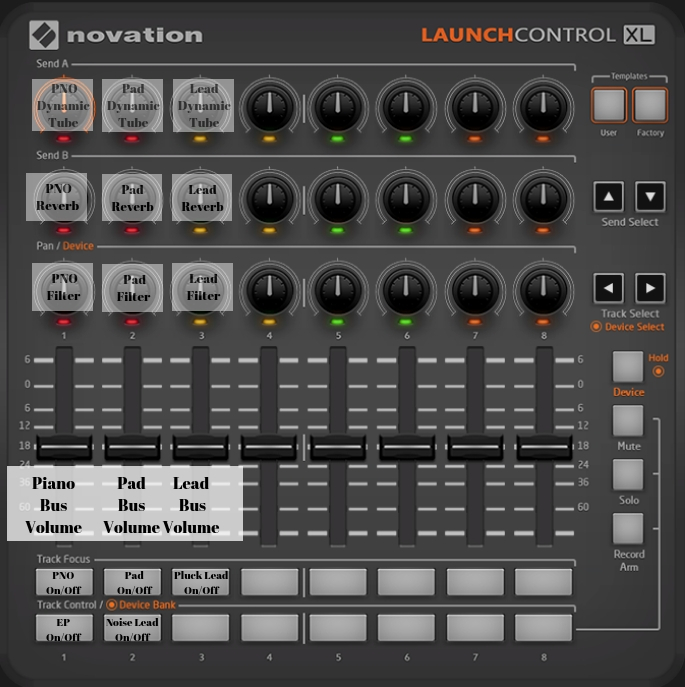Click the Lead Bus Volume fader handle
The height and width of the screenshot is (687, 685).
coord(201,447)
